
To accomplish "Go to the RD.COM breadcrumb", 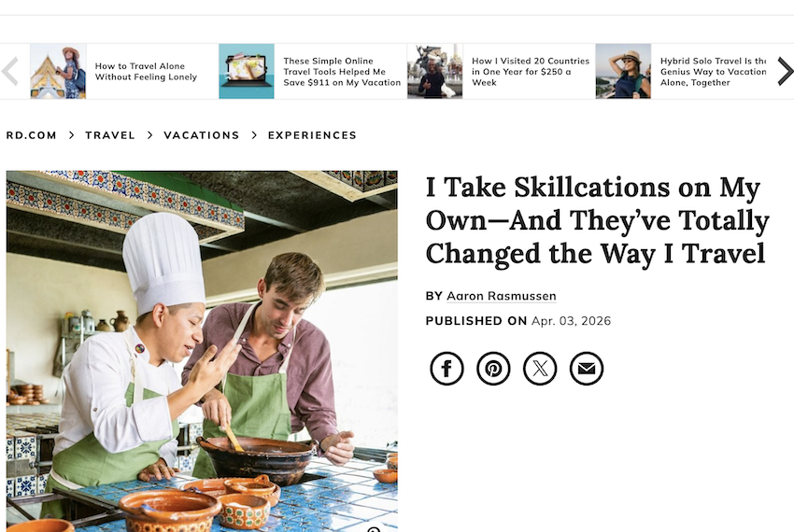I will coord(32,135).
